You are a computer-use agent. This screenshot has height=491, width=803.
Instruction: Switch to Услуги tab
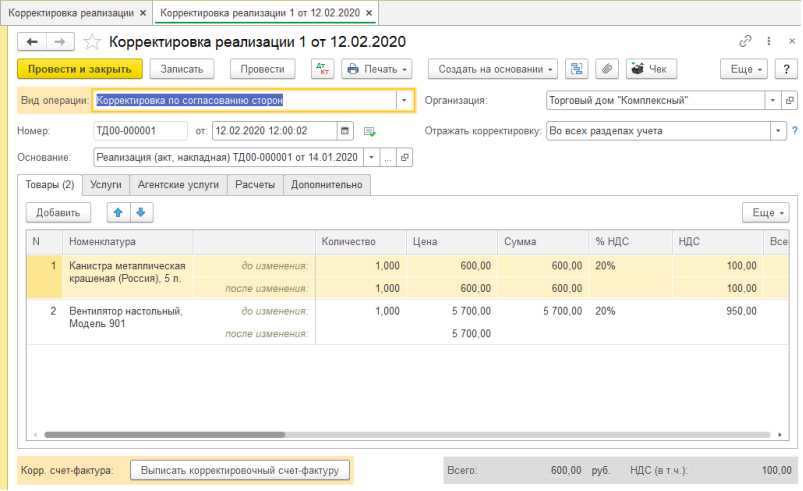105,185
